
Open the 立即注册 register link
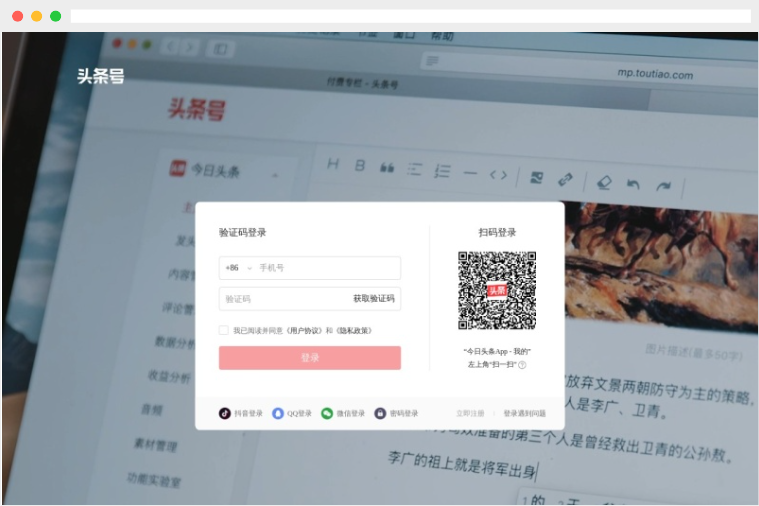[x=470, y=413]
